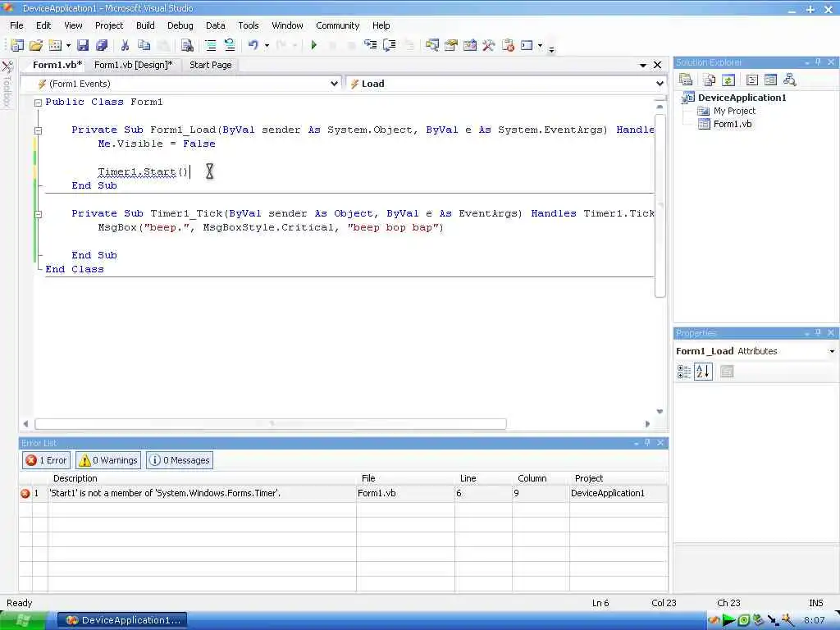Cut selection with the scissors icon
The image size is (840, 630).
pos(125,46)
